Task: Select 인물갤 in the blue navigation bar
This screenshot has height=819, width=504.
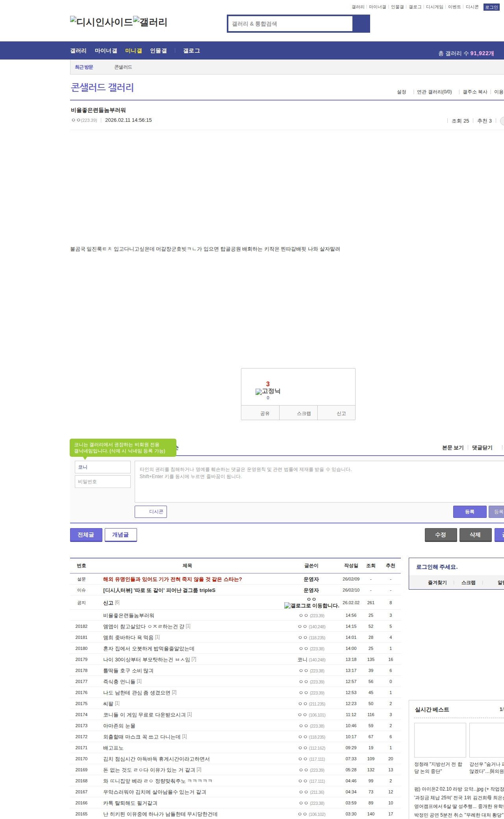Action: coord(158,51)
